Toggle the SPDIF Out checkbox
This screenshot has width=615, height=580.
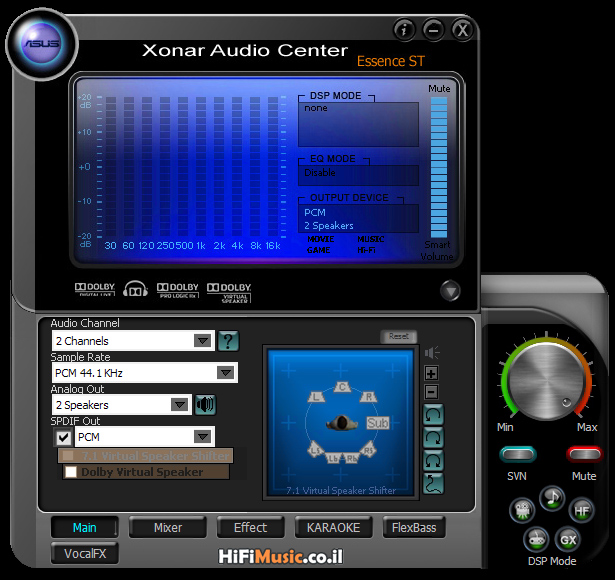63,437
